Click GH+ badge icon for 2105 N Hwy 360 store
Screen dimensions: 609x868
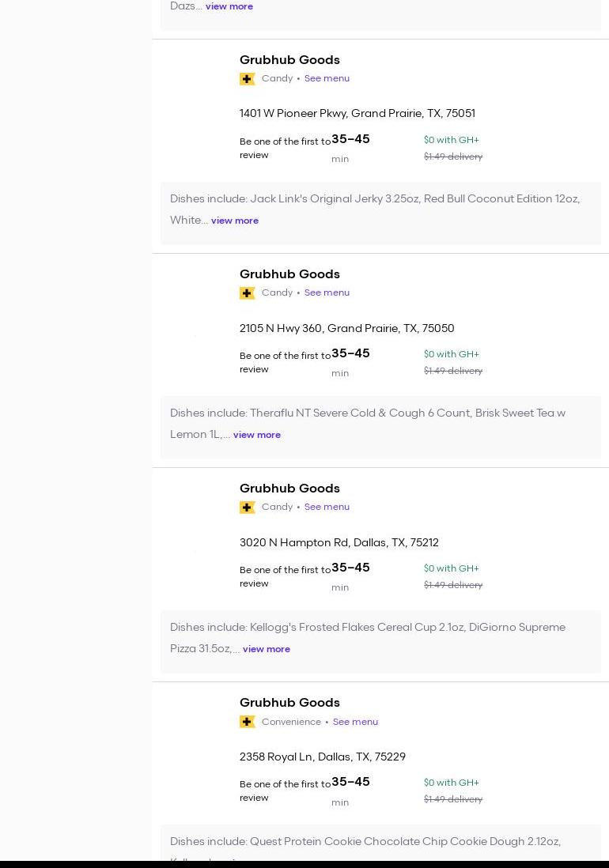248,293
